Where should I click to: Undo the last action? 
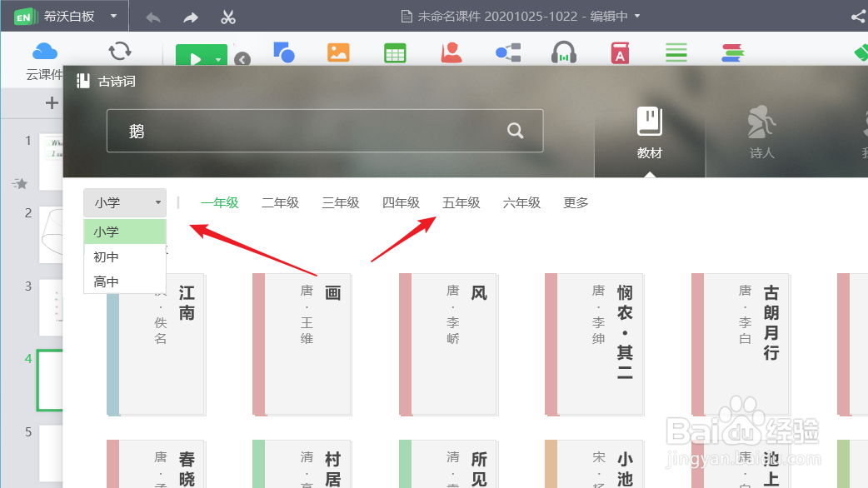(x=153, y=17)
